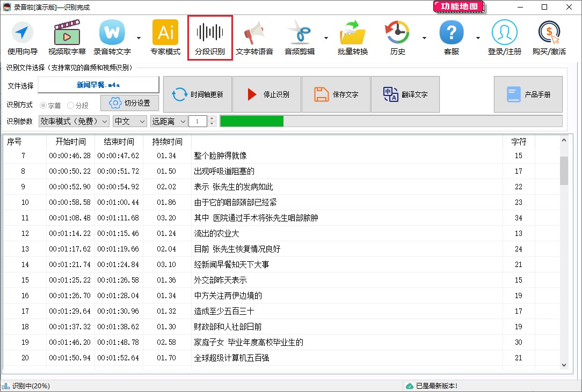Save text with 保存文字 button
The height and width of the screenshot is (392, 582).
click(x=336, y=94)
